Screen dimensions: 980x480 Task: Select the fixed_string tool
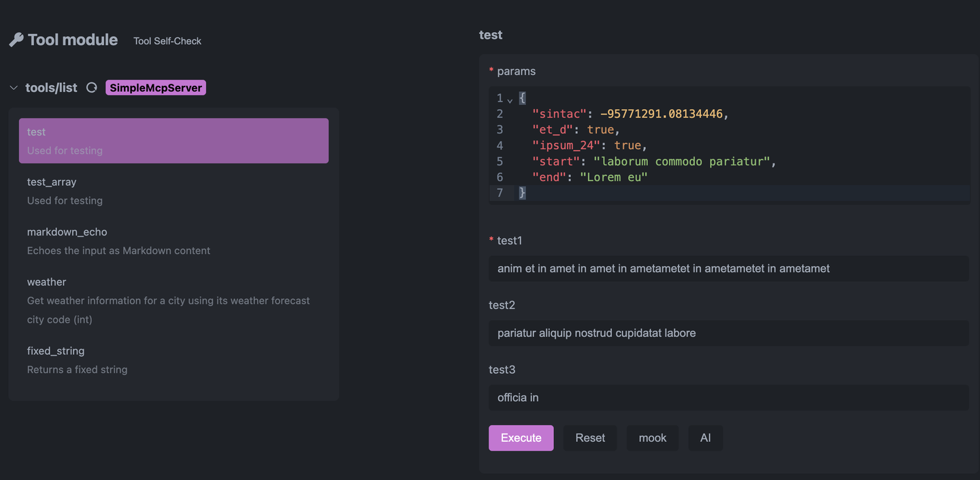pyautogui.click(x=174, y=360)
